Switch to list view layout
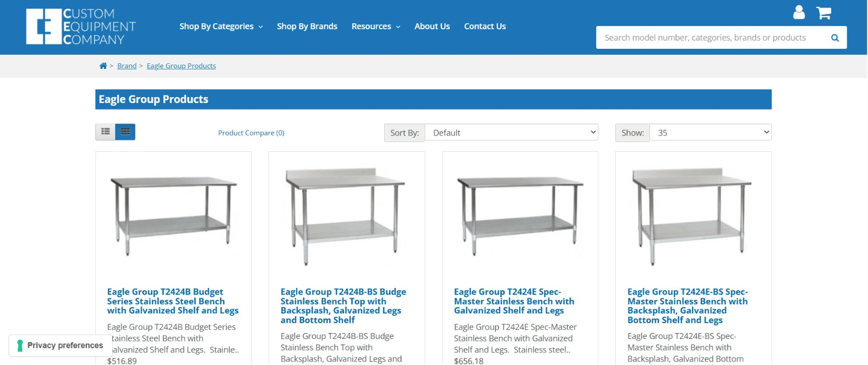 [x=105, y=132]
